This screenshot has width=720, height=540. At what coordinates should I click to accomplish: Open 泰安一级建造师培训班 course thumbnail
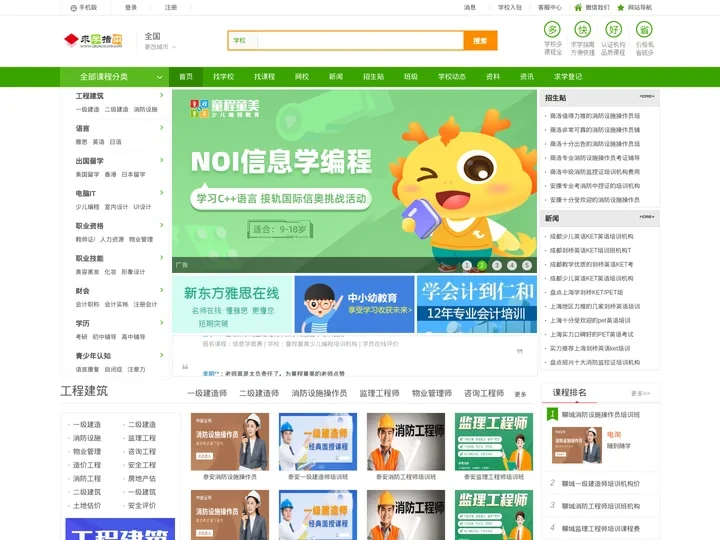(318, 441)
